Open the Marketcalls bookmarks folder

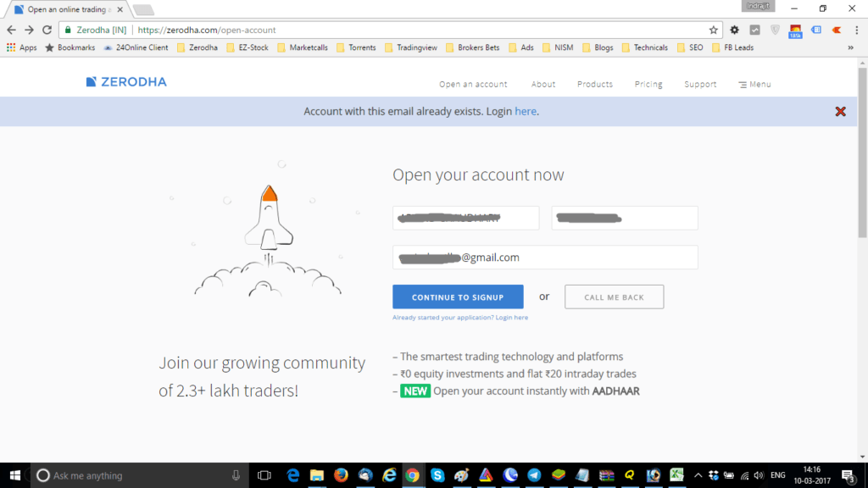[303, 47]
